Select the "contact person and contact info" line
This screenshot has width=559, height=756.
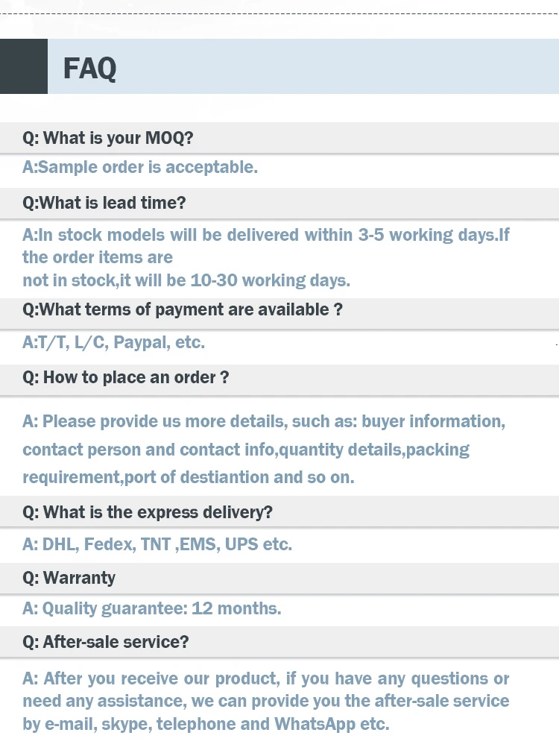246,450
